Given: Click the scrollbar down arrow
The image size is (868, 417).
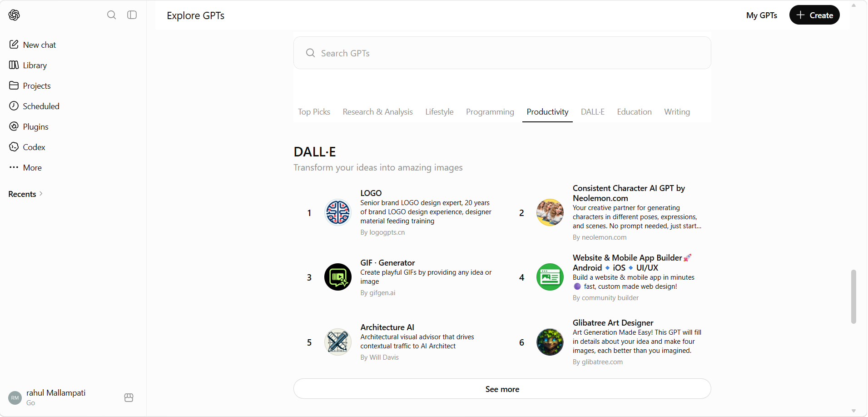Looking at the screenshot, I should pyautogui.click(x=853, y=411).
